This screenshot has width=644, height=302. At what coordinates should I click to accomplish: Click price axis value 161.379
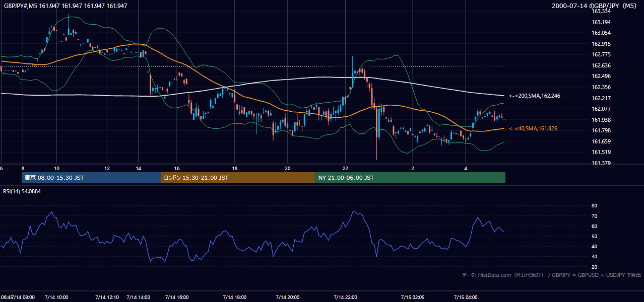click(x=601, y=163)
